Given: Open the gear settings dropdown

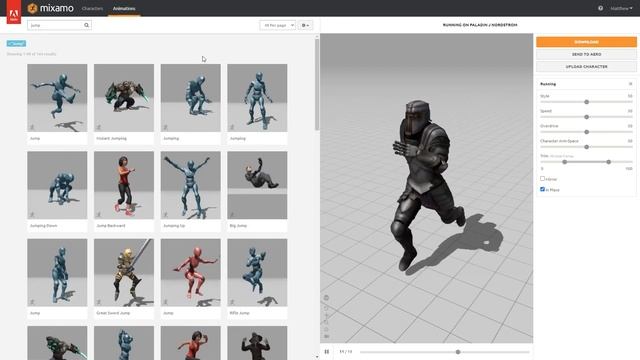Looking at the screenshot, I should [x=305, y=25].
